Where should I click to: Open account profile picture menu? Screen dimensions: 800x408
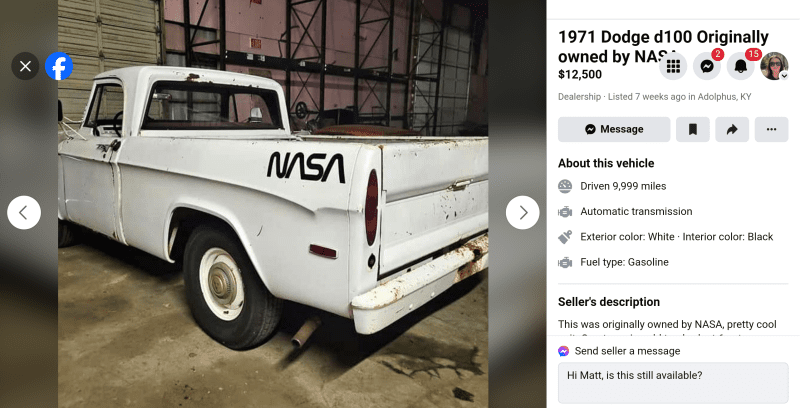(774, 67)
